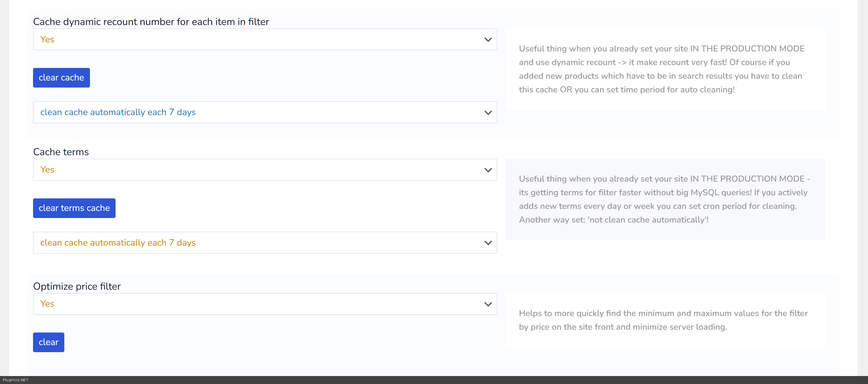
Task: Click chevron arrow on Cache terms select
Action: point(488,170)
